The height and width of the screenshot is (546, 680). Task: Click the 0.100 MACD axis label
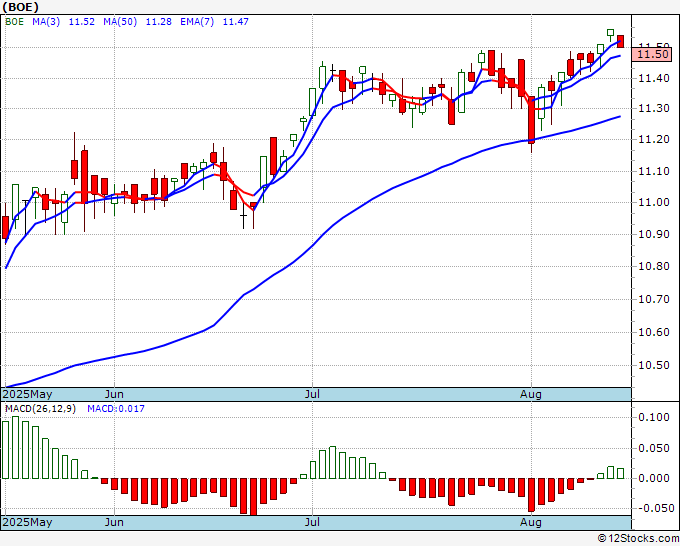click(654, 417)
